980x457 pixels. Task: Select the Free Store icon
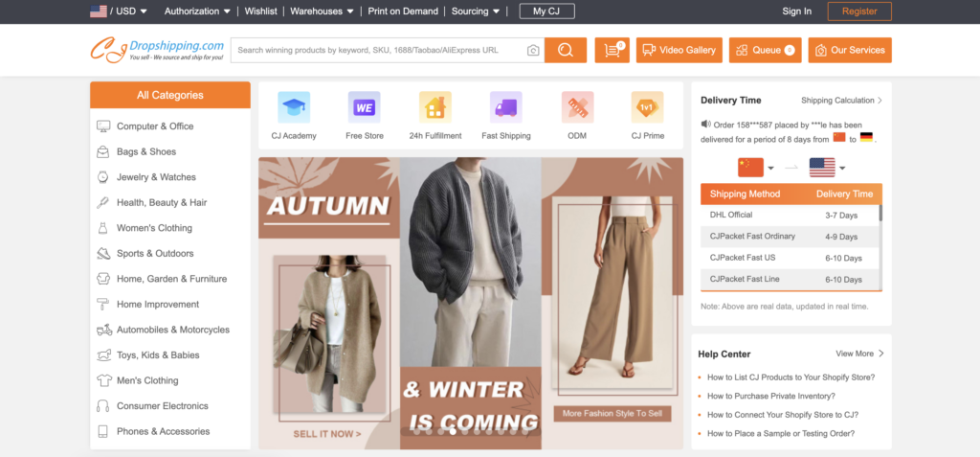364,107
